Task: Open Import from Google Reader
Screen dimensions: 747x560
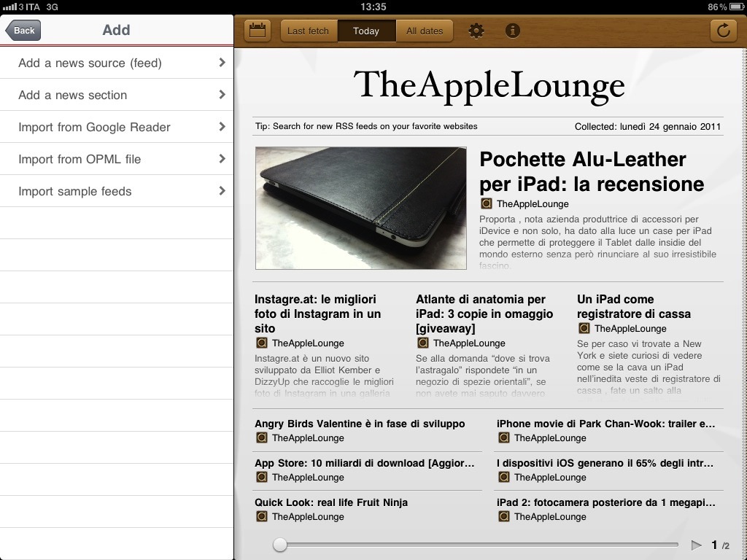Action: pyautogui.click(x=117, y=127)
